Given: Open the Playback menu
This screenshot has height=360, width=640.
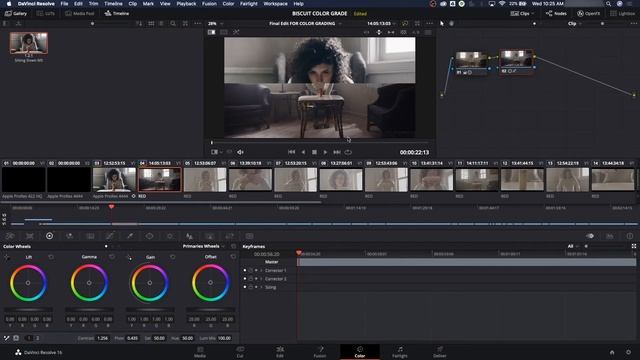Looking at the screenshot, I should (x=186, y=4).
